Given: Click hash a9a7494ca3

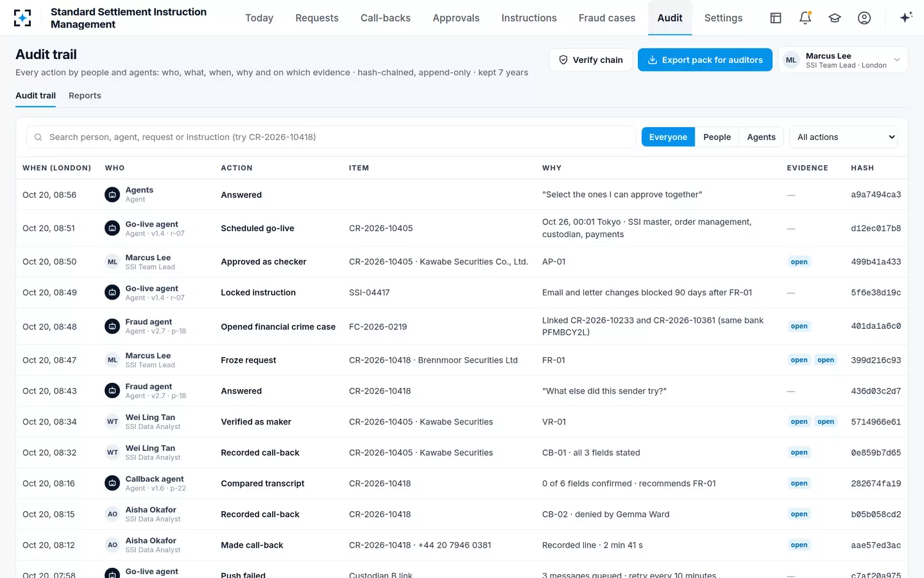Looking at the screenshot, I should 876,195.
